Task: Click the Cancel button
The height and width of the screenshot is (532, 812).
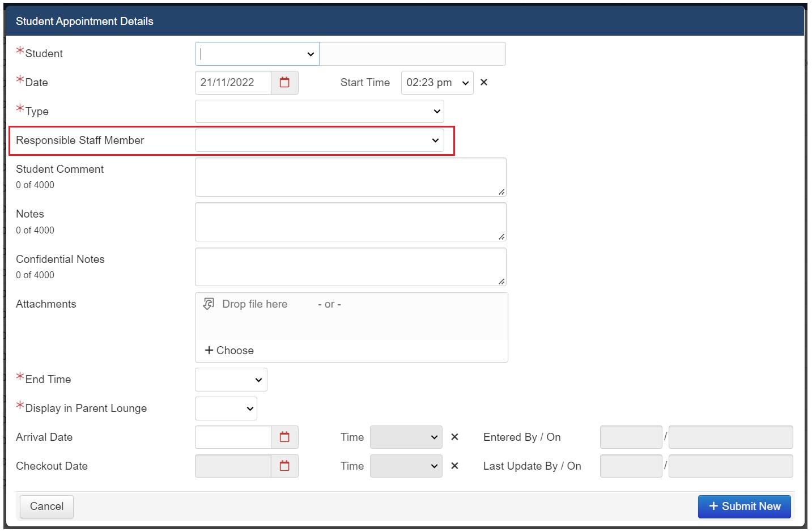Action: point(46,507)
